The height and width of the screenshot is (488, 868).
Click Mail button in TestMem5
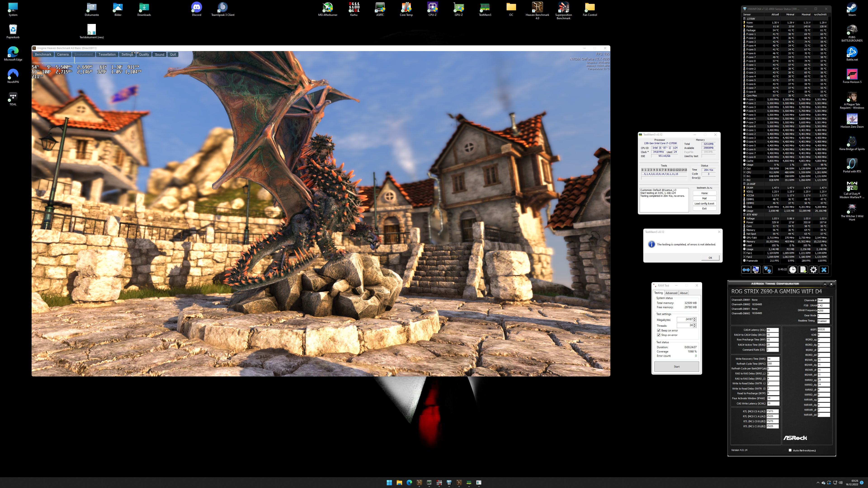coord(704,198)
